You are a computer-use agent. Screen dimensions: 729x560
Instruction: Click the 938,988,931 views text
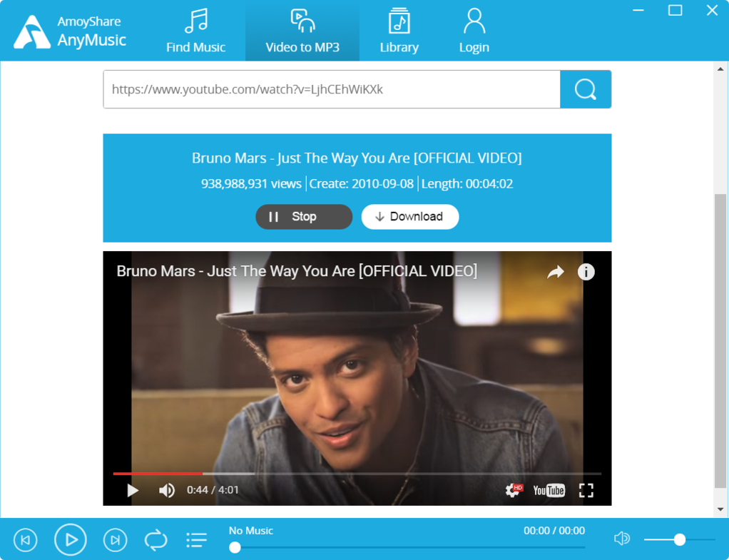(x=251, y=184)
